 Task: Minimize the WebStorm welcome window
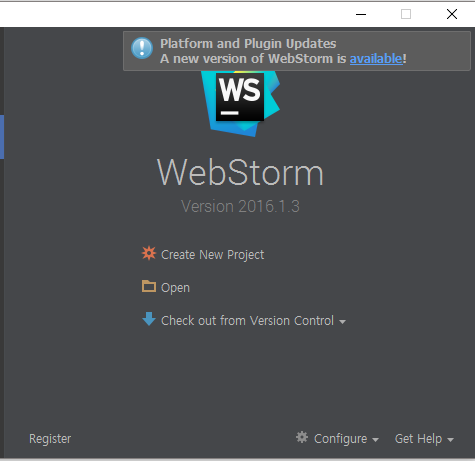[x=361, y=14]
